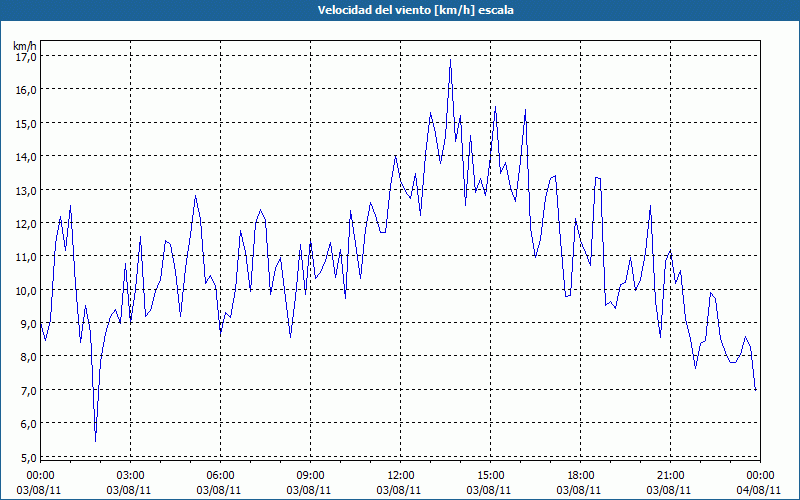Image resolution: width=800 pixels, height=500 pixels.
Task: Click the 04/08/11 date label
Action: pyautogui.click(x=758, y=490)
